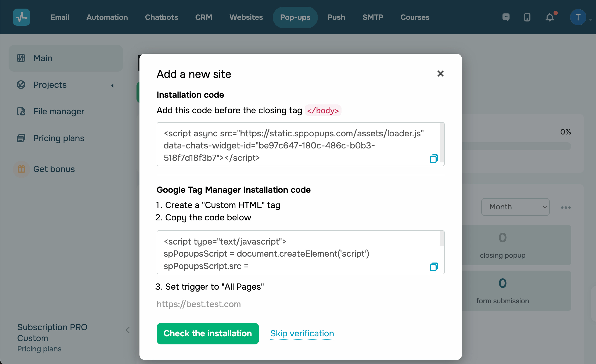This screenshot has height=364, width=596.
Task: Click Check the installation button
Action: pyautogui.click(x=208, y=333)
